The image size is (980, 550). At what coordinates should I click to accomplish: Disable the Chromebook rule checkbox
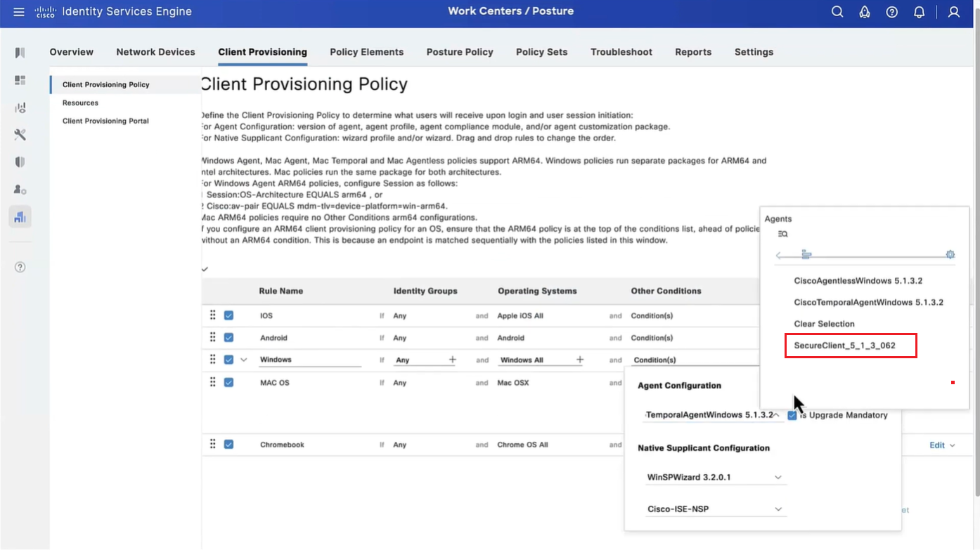pyautogui.click(x=228, y=444)
